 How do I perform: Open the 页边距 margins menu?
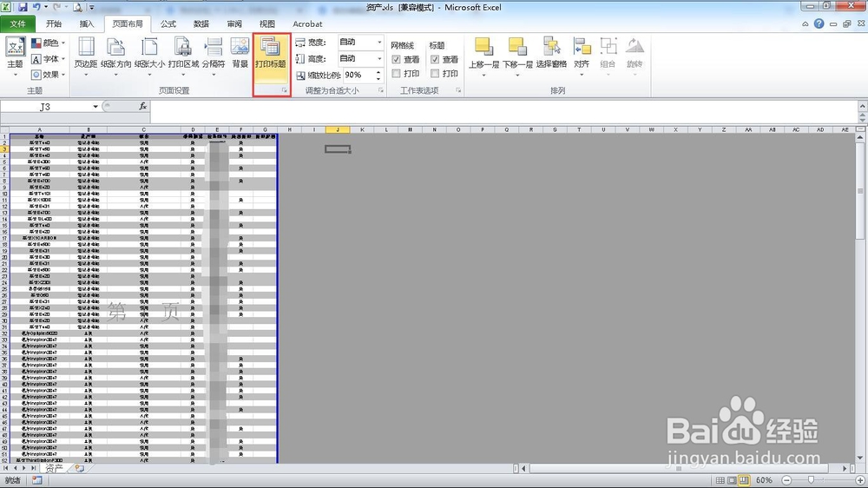point(86,57)
